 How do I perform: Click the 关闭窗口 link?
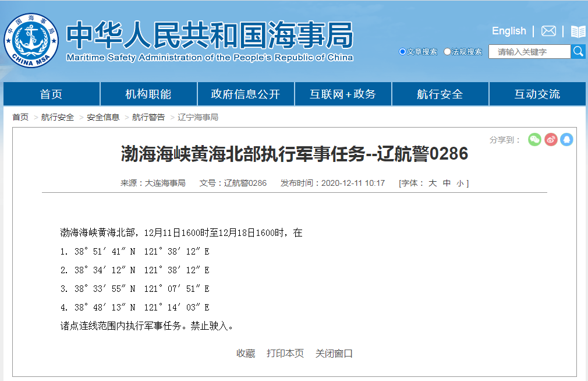pos(334,354)
